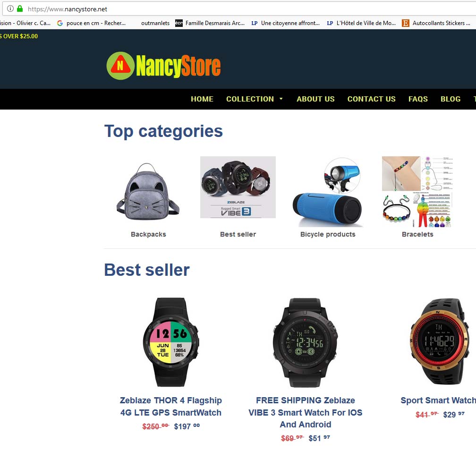Open the FAQs page
This screenshot has width=476, height=451.
418,99
